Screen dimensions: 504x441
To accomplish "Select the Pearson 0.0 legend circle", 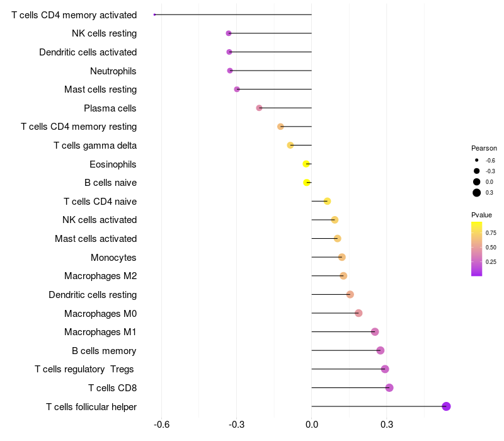I will tap(477, 181).
